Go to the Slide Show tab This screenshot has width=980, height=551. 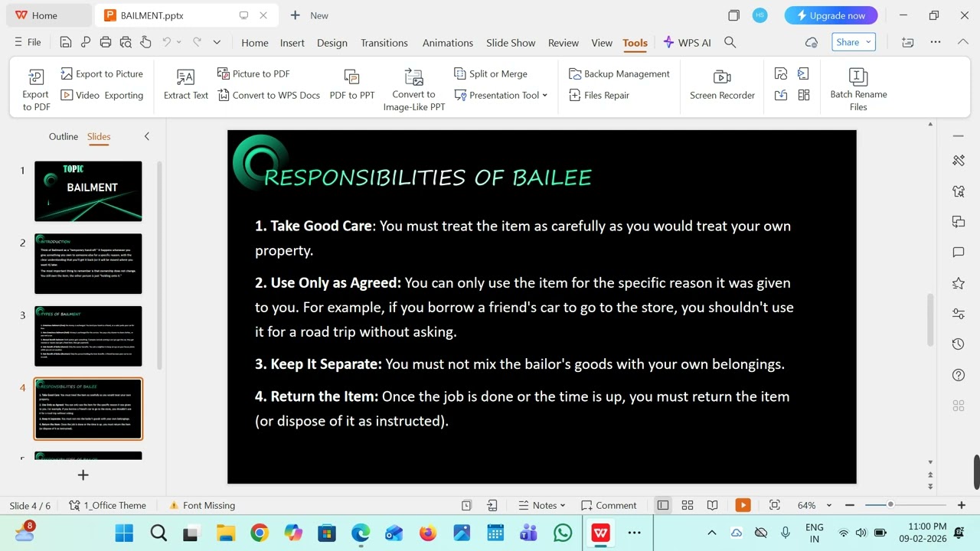coord(511,43)
